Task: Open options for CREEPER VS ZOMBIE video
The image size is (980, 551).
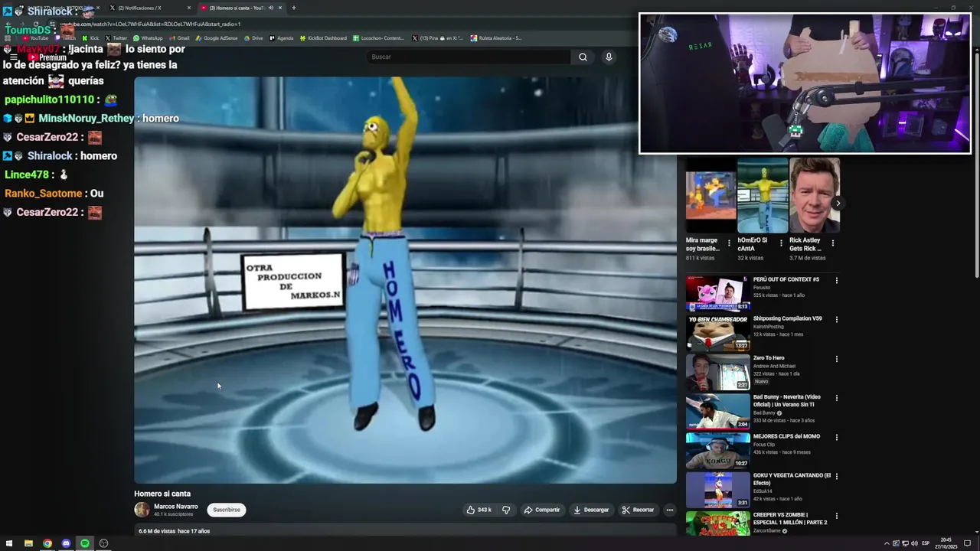Action: coord(836,516)
